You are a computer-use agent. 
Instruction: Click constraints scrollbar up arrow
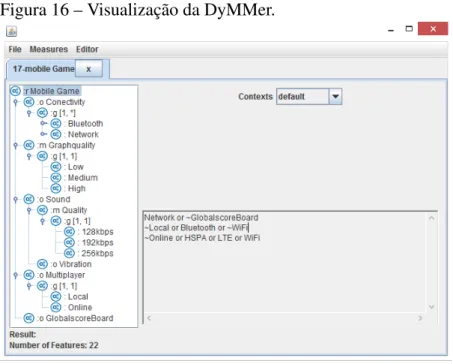[x=431, y=218]
